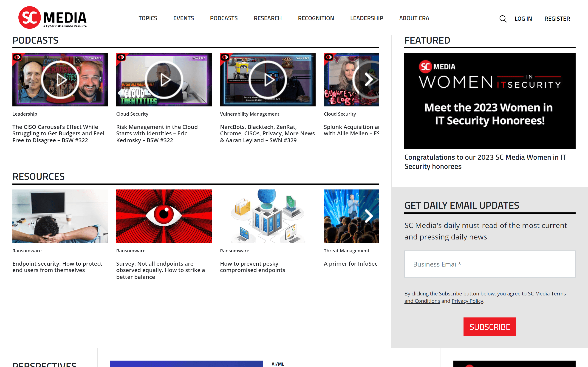Image resolution: width=588 pixels, height=367 pixels.
Task: Open the Podcasts menu item
Action: coord(223,18)
